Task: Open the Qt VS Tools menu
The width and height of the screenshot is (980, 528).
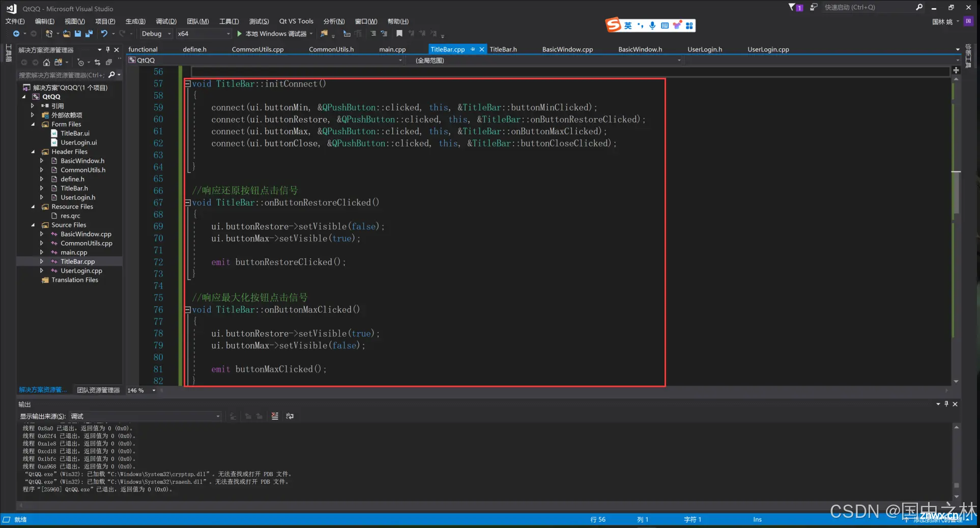Action: point(296,21)
